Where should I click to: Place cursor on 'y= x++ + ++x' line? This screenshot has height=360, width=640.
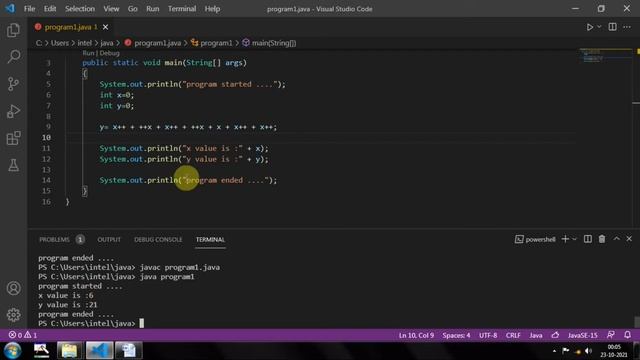pyautogui.click(x=188, y=127)
